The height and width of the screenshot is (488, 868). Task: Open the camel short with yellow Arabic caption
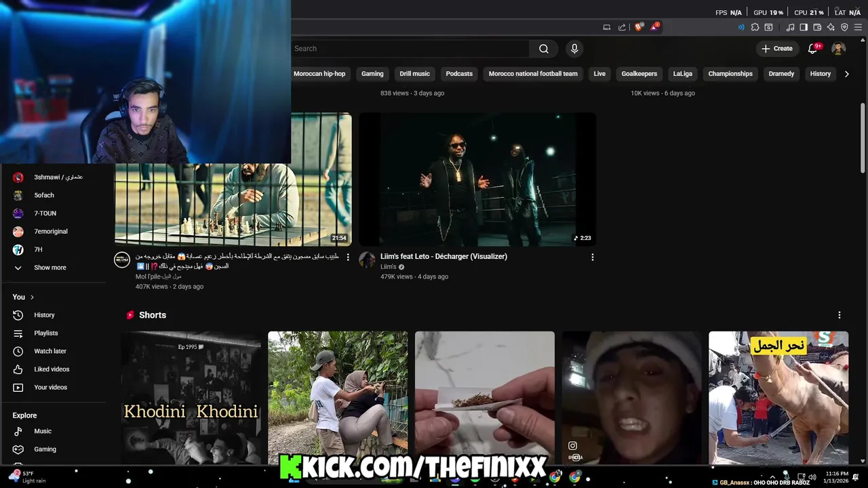[x=778, y=398]
